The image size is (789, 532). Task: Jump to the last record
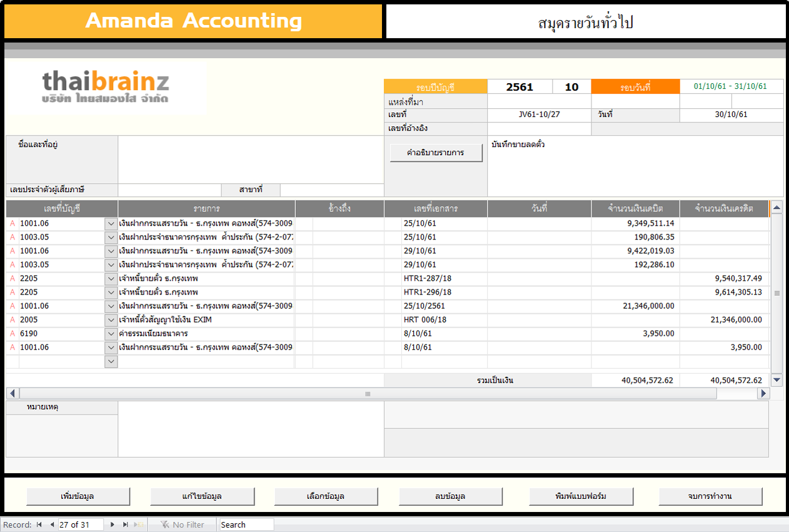point(126,525)
